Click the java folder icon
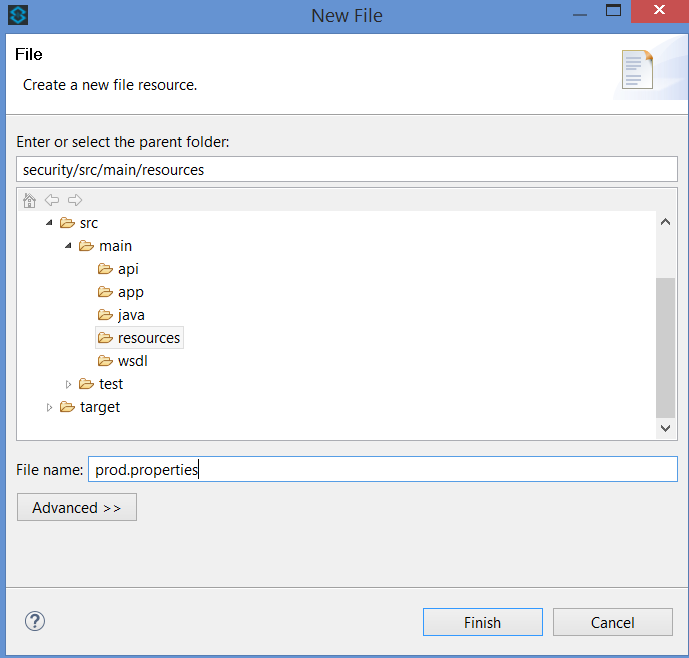Viewport: 689px width, 658px height. click(x=105, y=315)
